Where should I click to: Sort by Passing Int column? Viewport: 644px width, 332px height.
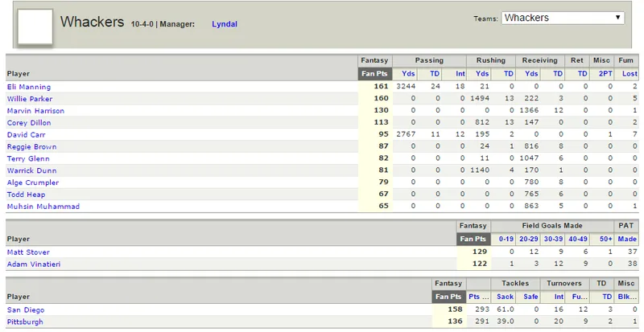pyautogui.click(x=460, y=74)
